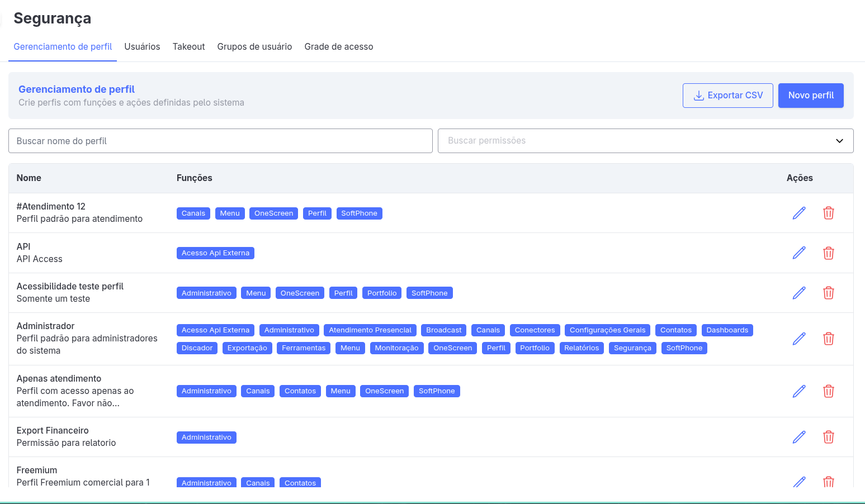Remove the API profile with trash icon

click(828, 253)
